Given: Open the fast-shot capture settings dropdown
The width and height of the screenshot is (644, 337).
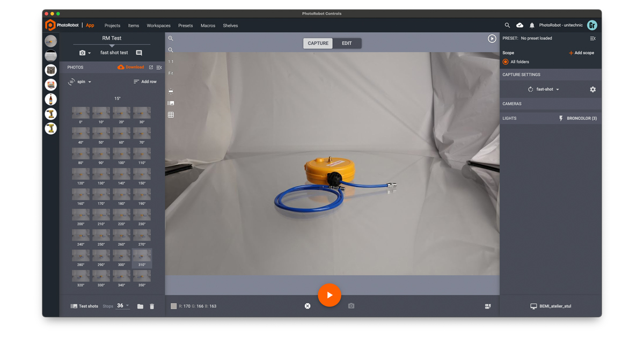Looking at the screenshot, I should pos(547,90).
